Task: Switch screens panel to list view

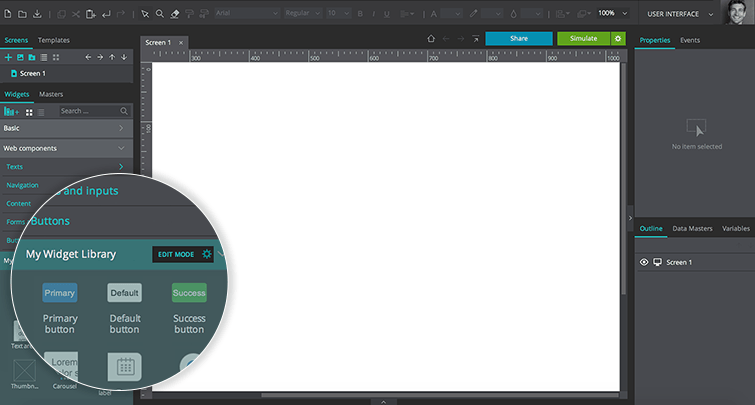Action: click(x=43, y=57)
